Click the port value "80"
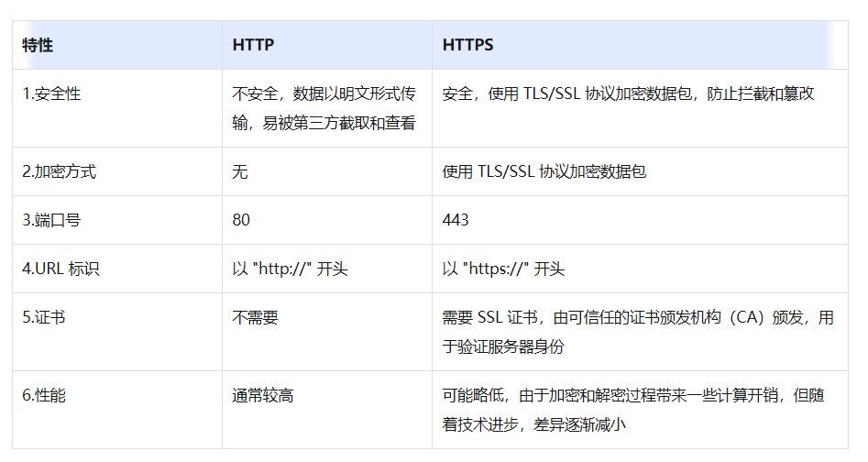868x462 pixels. coord(241,220)
